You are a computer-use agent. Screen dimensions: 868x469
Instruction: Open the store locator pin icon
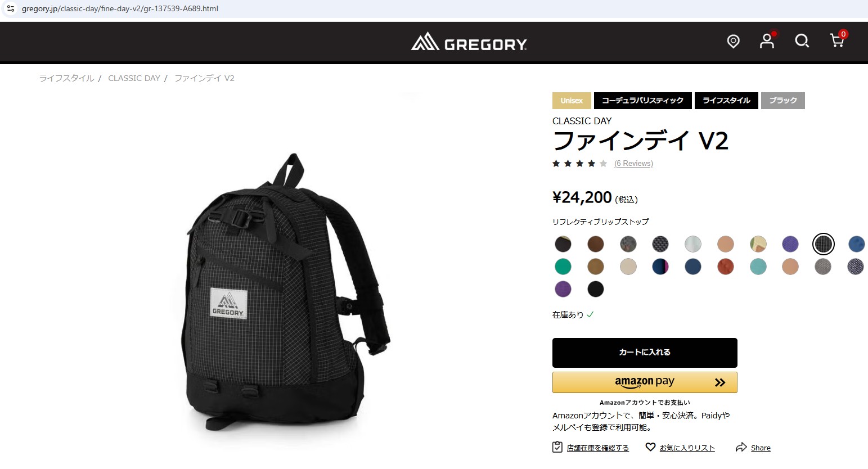click(733, 41)
